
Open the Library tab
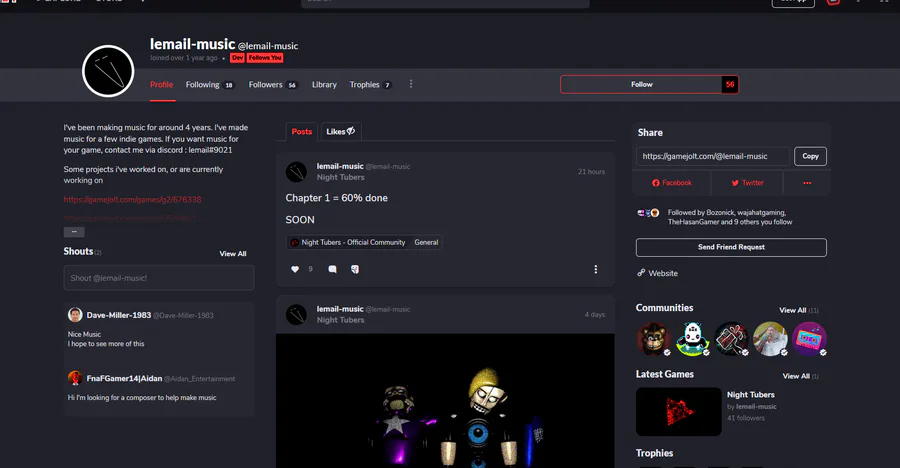pyautogui.click(x=324, y=84)
